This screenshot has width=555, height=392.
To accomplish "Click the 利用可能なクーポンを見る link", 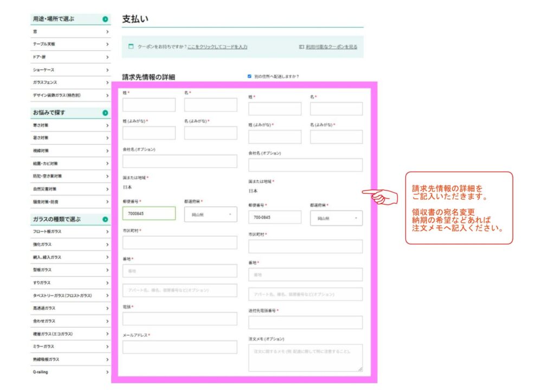I will coord(331,47).
